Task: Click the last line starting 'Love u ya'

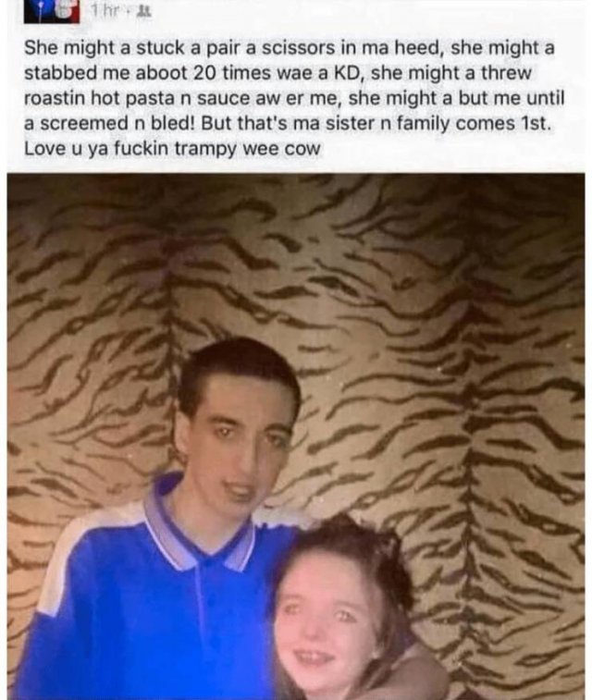Action: [172, 149]
